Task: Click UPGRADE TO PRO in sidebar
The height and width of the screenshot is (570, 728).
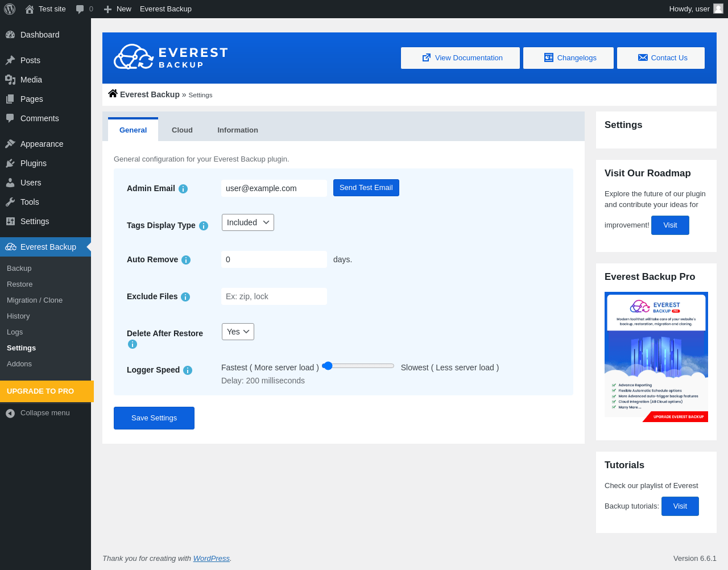Action: pos(47,391)
